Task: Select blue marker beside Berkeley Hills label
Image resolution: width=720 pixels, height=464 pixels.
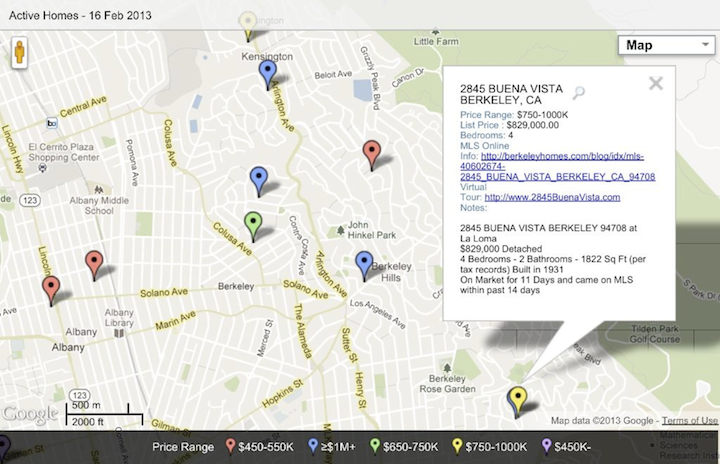Action: tap(364, 265)
